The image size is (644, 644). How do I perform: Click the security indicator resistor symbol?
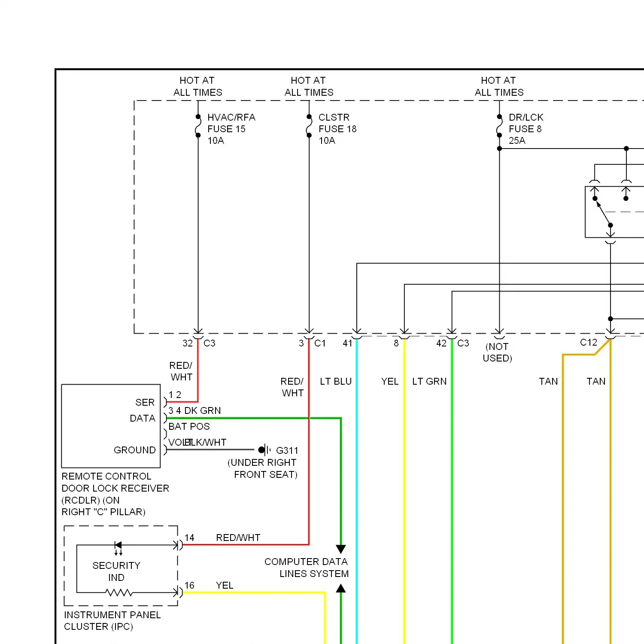[x=119, y=593]
